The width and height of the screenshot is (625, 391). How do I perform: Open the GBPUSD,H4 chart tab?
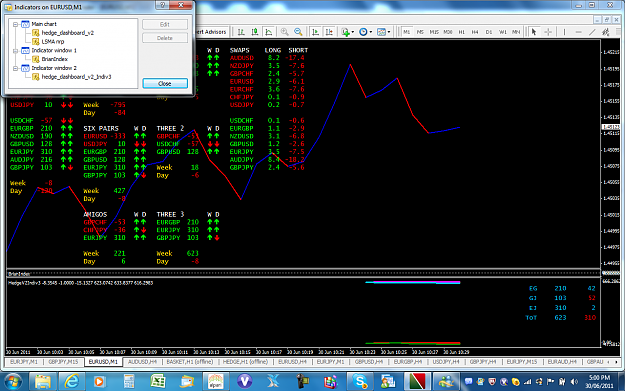click(369, 362)
